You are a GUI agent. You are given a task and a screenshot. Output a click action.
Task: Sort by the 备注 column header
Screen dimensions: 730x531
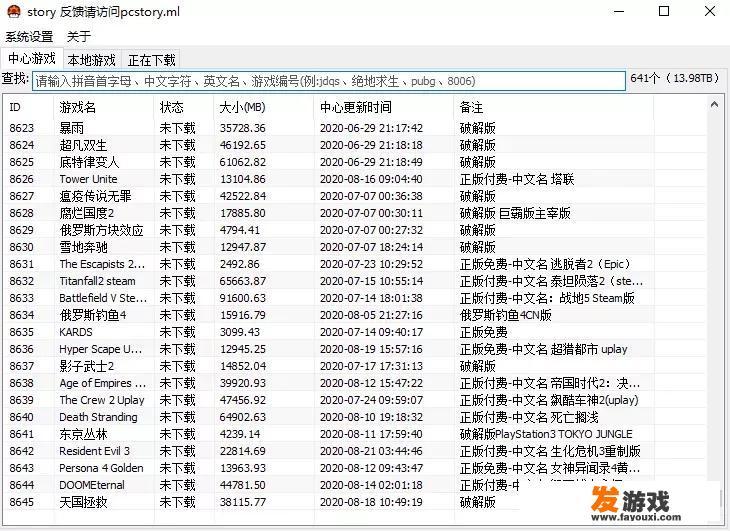(x=554, y=108)
